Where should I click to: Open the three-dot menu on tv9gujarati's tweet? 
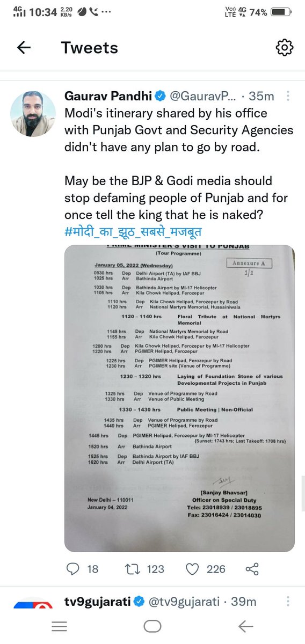pos(288,602)
